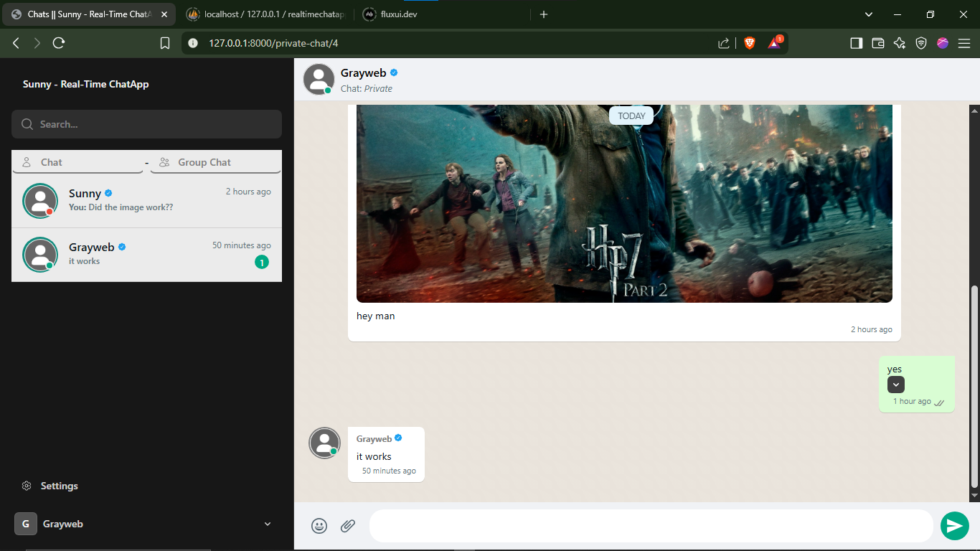980x551 pixels.
Task: Click 'Chat: Private' label in header
Action: (367, 89)
